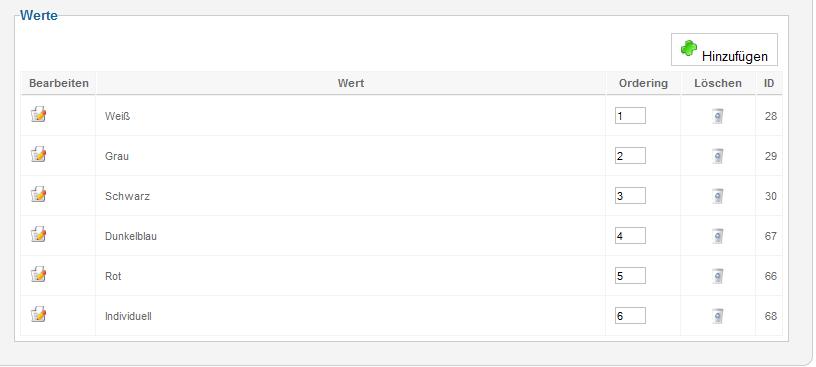The width and height of the screenshot is (816, 367).
Task: Open the edit icon for Grau
Action: click(39, 154)
